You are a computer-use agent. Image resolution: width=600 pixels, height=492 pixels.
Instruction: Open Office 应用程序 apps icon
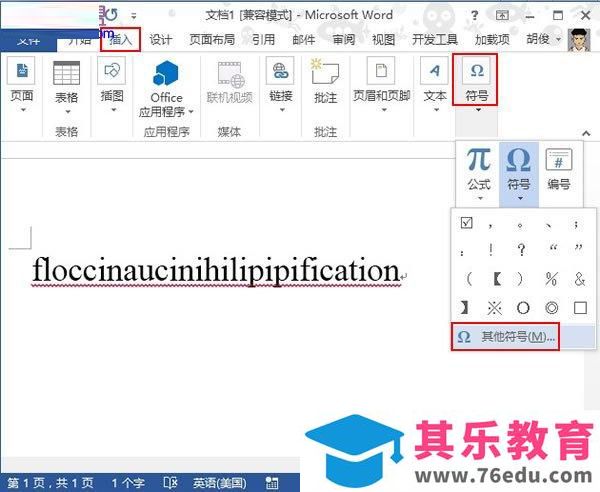[166, 73]
